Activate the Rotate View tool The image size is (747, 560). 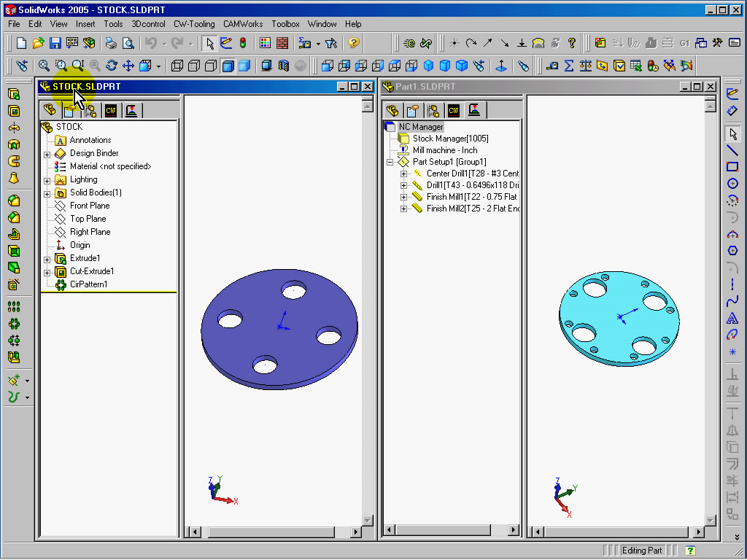[112, 66]
